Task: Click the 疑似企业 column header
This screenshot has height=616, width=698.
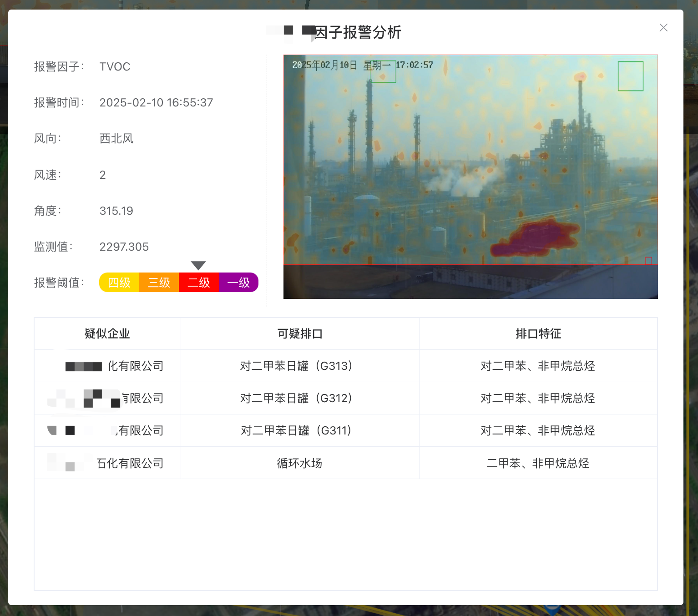Action: (107, 333)
